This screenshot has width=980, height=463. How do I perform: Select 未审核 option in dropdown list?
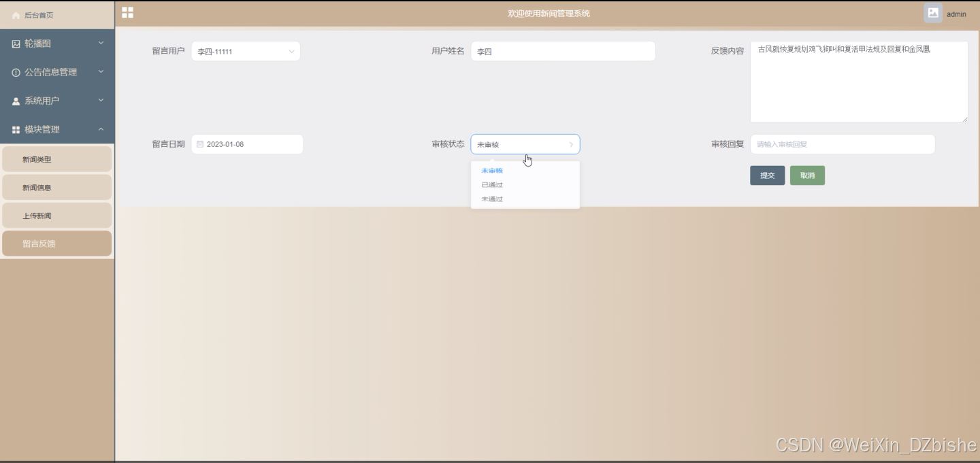point(525,171)
